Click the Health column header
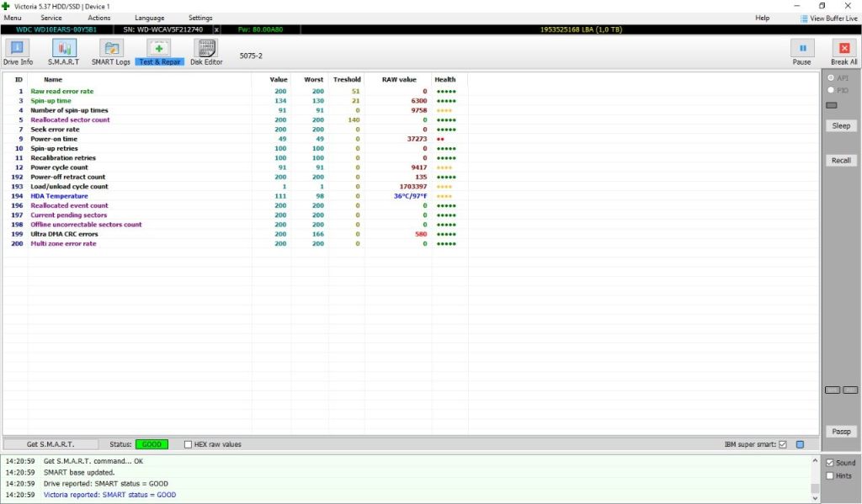 pos(444,80)
